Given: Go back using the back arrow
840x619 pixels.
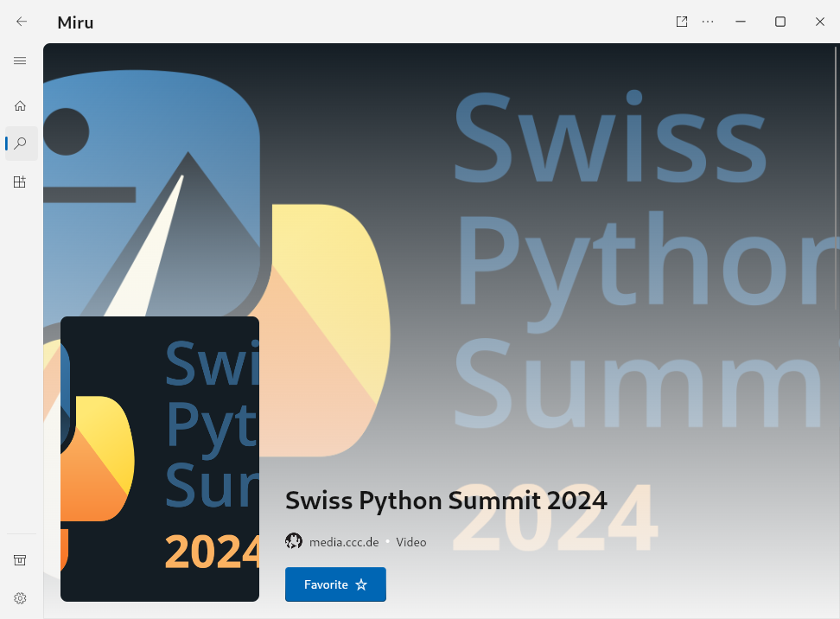Looking at the screenshot, I should [x=22, y=22].
